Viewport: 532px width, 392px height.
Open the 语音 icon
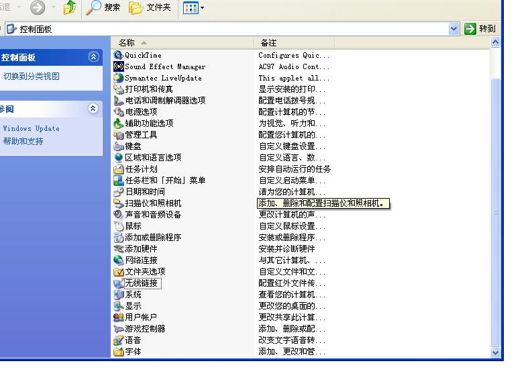(118, 340)
